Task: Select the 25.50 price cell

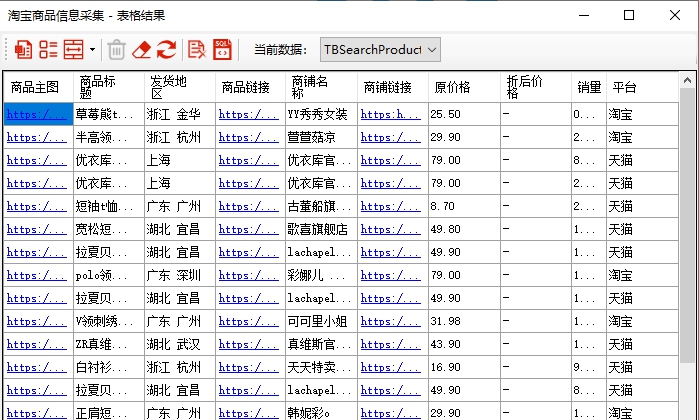Action: 465,115
